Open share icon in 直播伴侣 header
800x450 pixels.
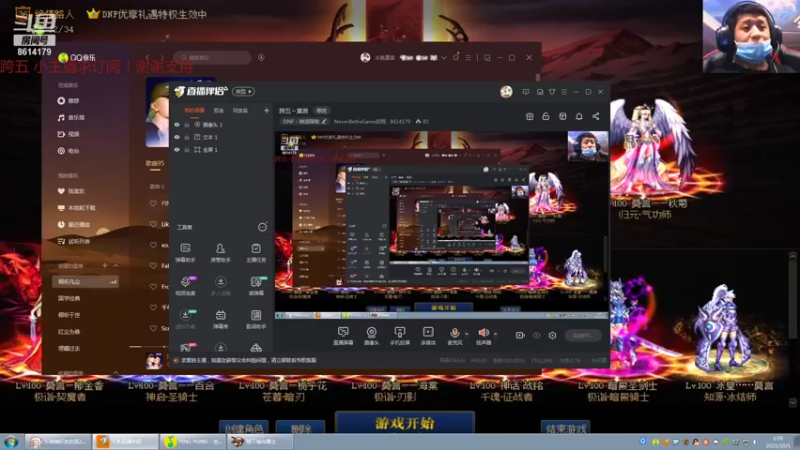(595, 116)
